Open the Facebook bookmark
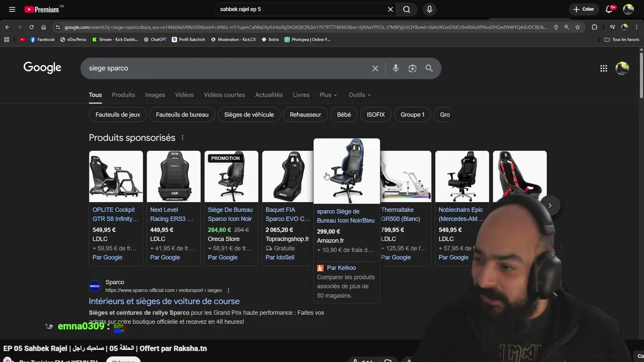The width and height of the screenshot is (644, 362). [x=42, y=39]
